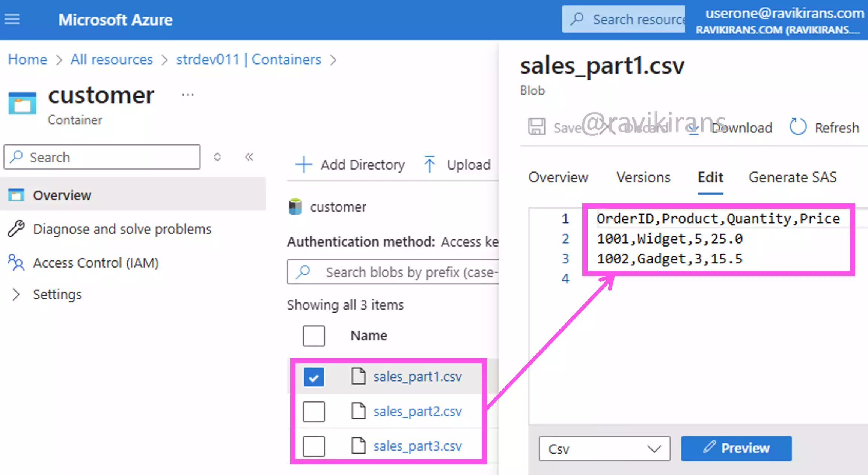The width and height of the screenshot is (868, 475).
Task: Click the customer container icon
Action: (22, 102)
